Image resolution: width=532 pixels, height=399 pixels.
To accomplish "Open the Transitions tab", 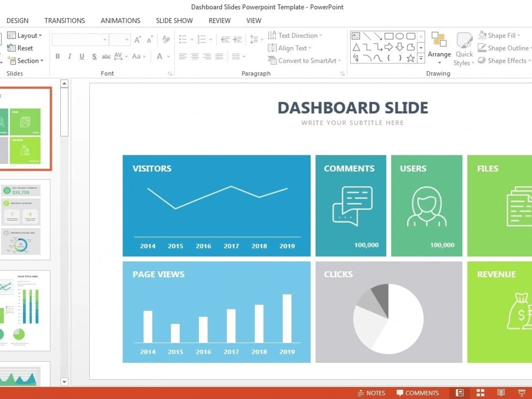I will pos(64,21).
